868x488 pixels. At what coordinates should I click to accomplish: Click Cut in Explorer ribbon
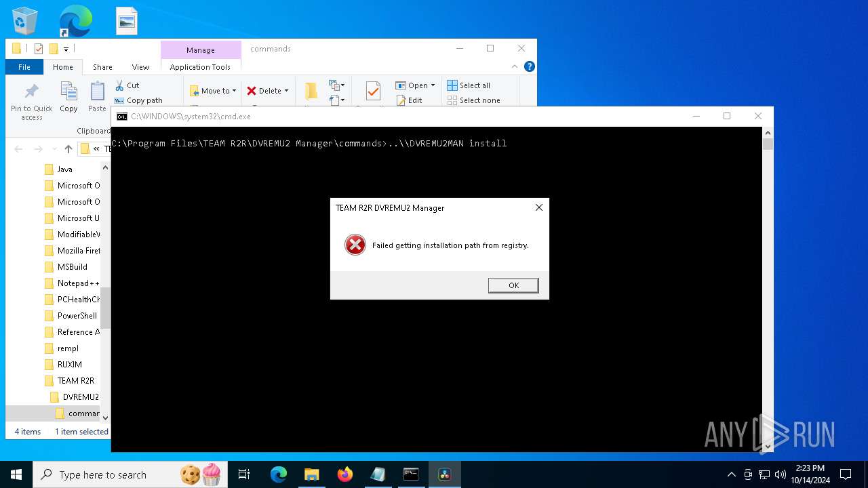pos(127,85)
